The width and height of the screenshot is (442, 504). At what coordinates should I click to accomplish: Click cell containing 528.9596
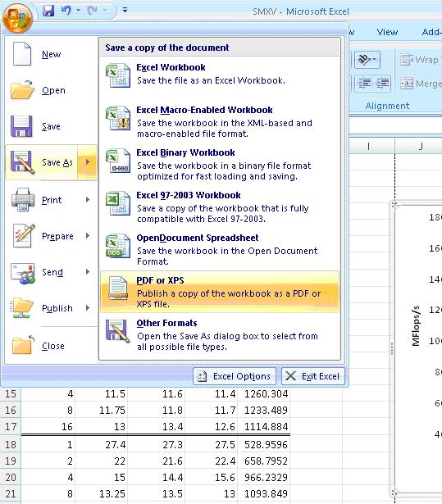(264, 445)
